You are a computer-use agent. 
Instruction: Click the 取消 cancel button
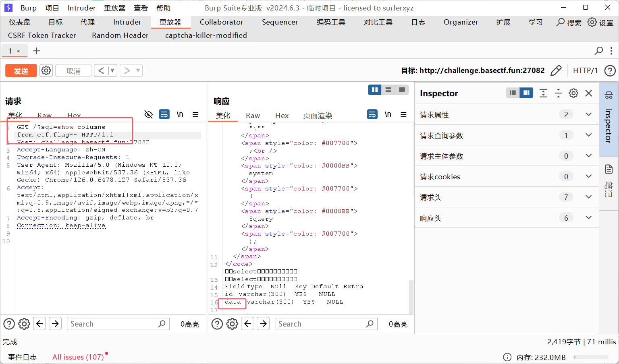pos(73,71)
